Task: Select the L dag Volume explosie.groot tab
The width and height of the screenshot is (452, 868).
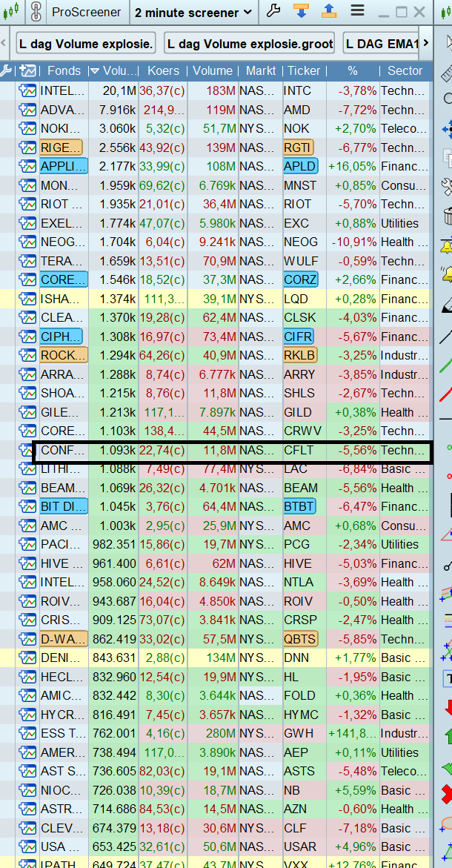Action: coord(249,43)
